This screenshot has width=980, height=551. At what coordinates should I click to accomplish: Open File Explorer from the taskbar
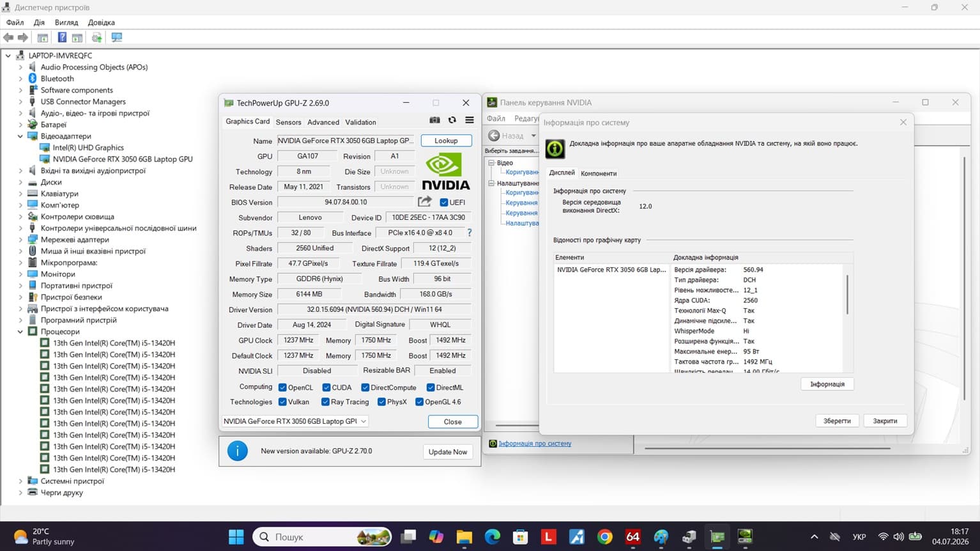pos(464,537)
